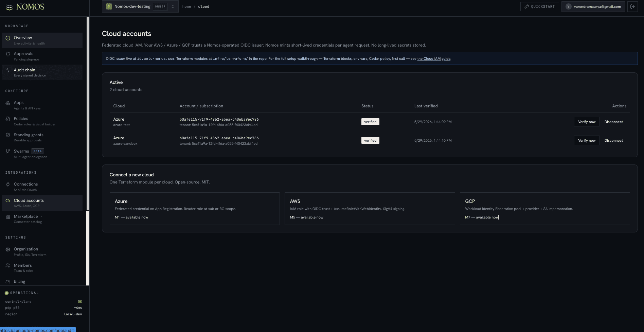Image resolution: width=644 pixels, height=332 pixels.
Task: Click the Apps sidebar icon
Action: (x=8, y=103)
